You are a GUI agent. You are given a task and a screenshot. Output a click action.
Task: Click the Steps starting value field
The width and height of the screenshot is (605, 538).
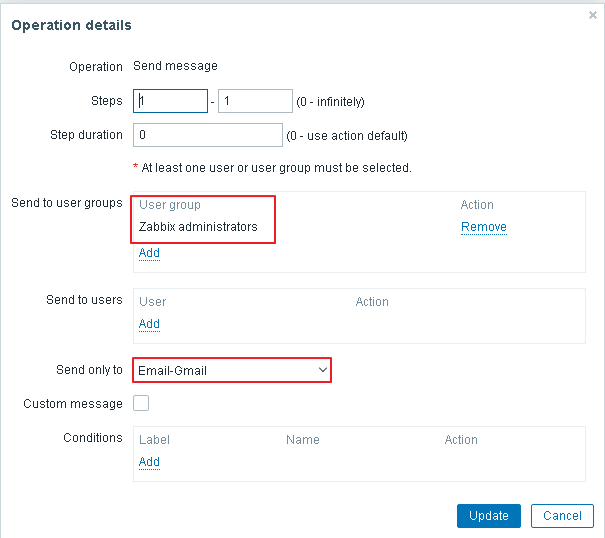coord(171,101)
